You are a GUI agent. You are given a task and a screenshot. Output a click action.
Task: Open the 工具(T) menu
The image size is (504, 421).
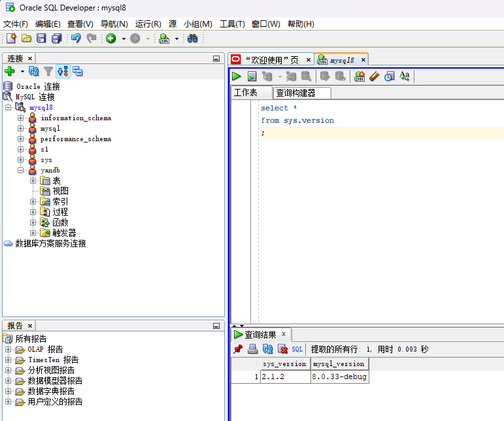[232, 24]
